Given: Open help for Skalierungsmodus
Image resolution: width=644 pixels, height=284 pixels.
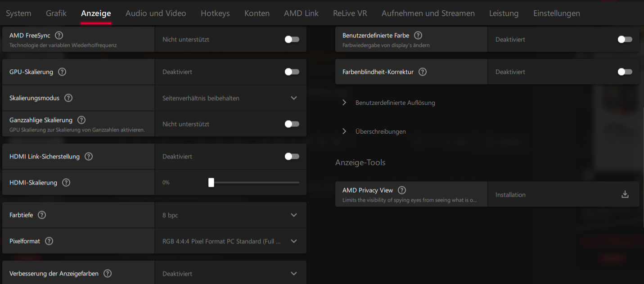Looking at the screenshot, I should pyautogui.click(x=69, y=98).
